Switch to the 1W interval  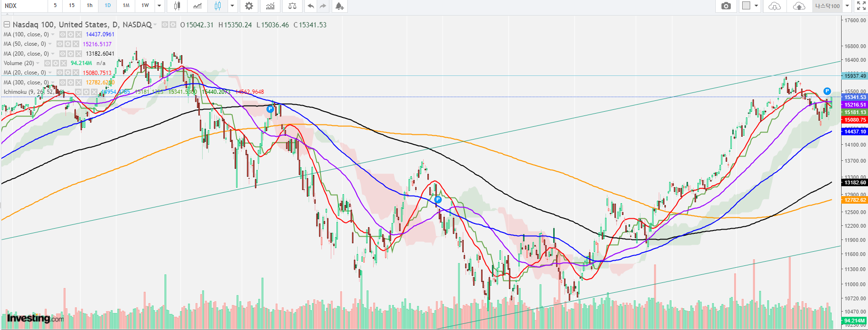coord(145,6)
